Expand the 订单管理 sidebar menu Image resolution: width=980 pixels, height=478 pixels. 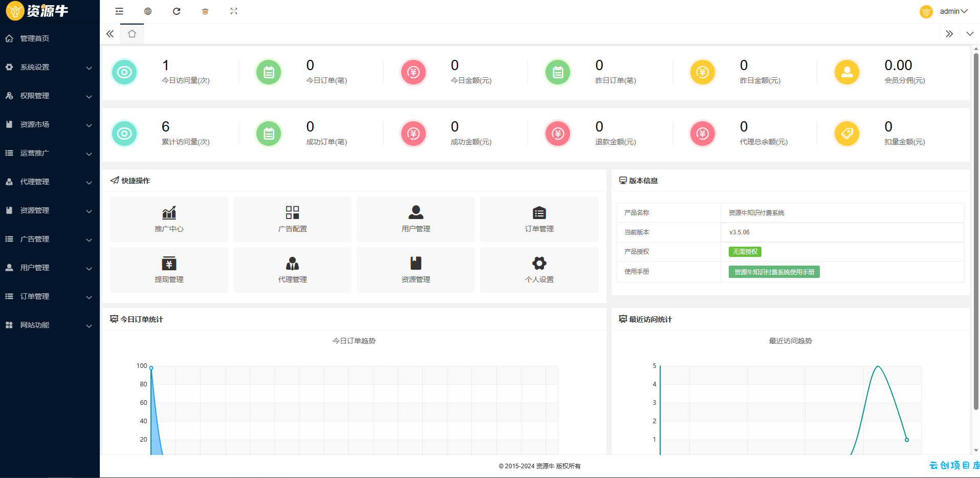(50, 296)
